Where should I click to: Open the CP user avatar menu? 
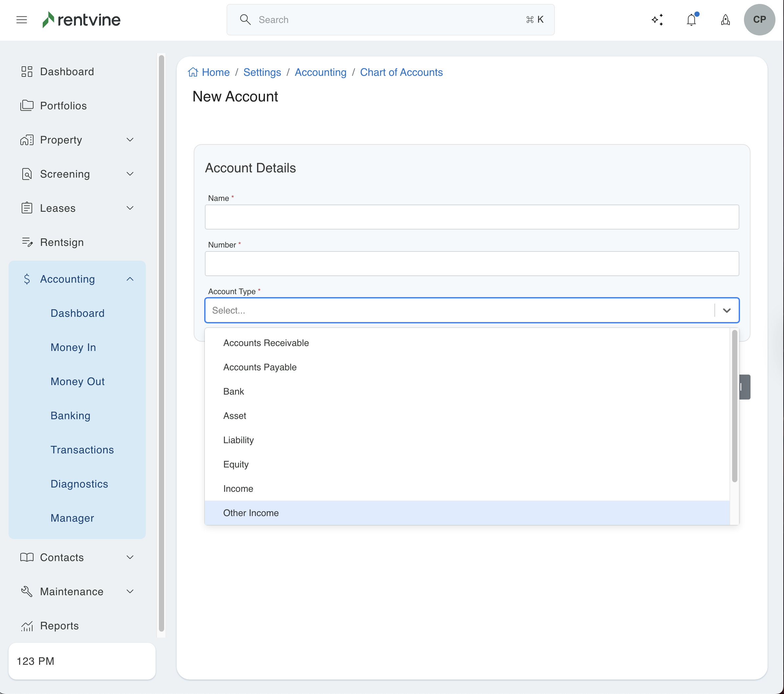pyautogui.click(x=759, y=20)
